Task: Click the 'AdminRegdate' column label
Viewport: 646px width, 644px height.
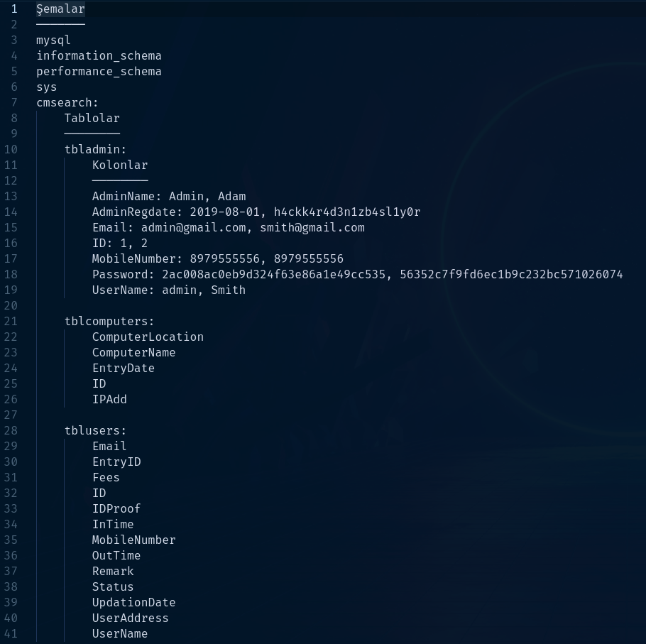Action: tap(134, 212)
